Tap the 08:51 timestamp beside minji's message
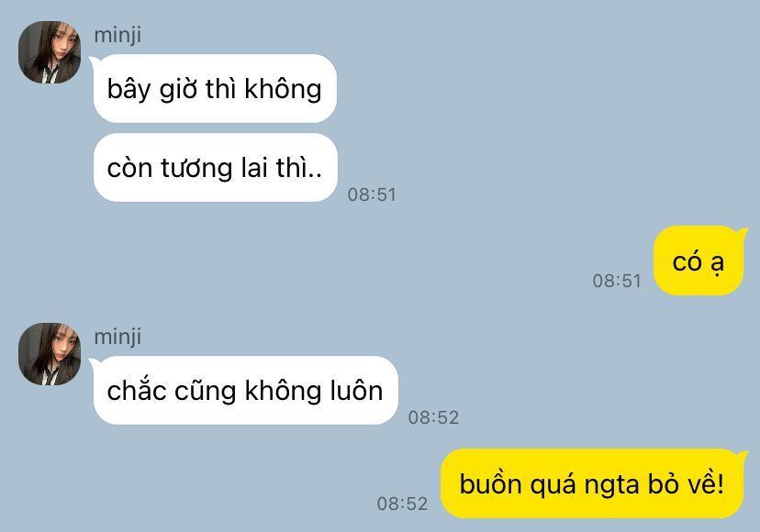Screen dimensions: 760x532 [372, 194]
